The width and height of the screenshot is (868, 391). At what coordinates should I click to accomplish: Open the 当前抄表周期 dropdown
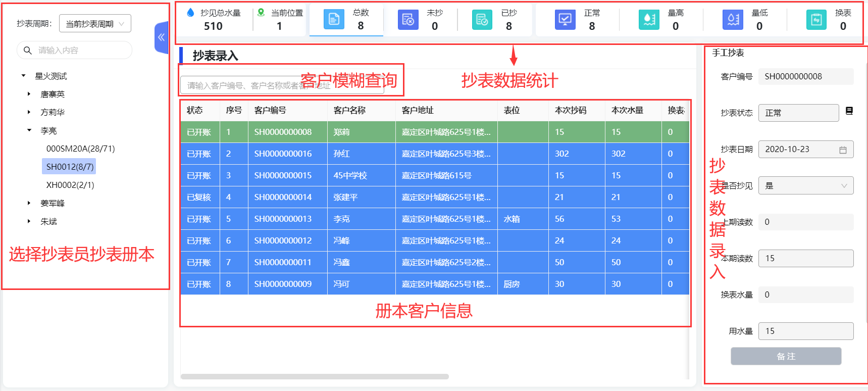click(95, 24)
